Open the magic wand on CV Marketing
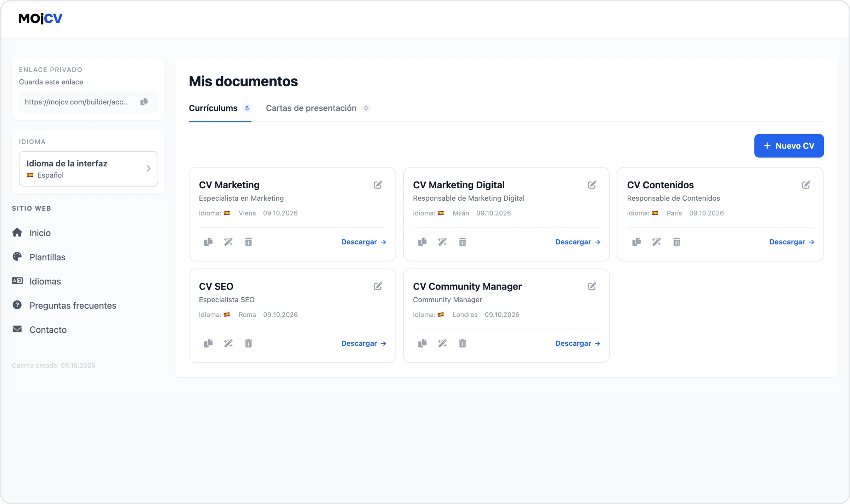 pyautogui.click(x=228, y=242)
